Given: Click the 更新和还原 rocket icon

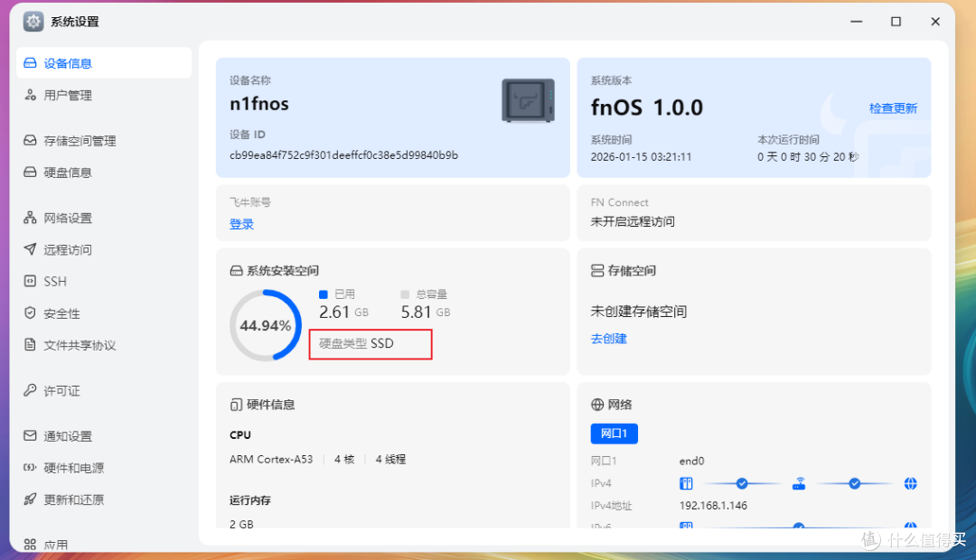Looking at the screenshot, I should coord(30,499).
